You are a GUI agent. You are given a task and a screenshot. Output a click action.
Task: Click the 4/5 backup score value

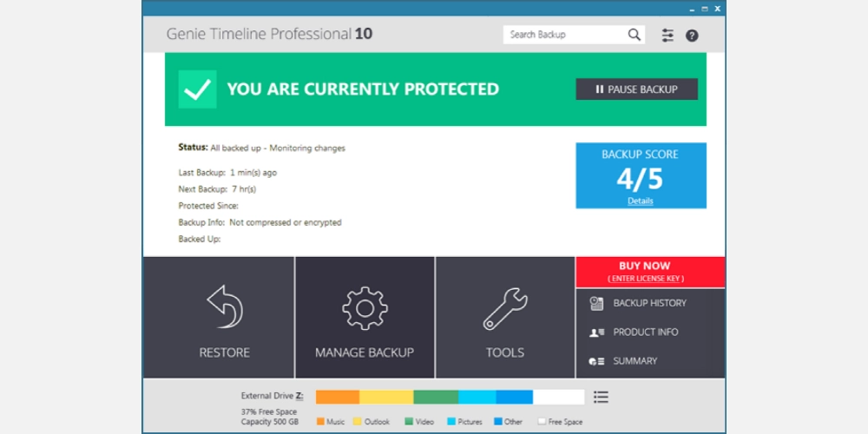[x=640, y=178]
